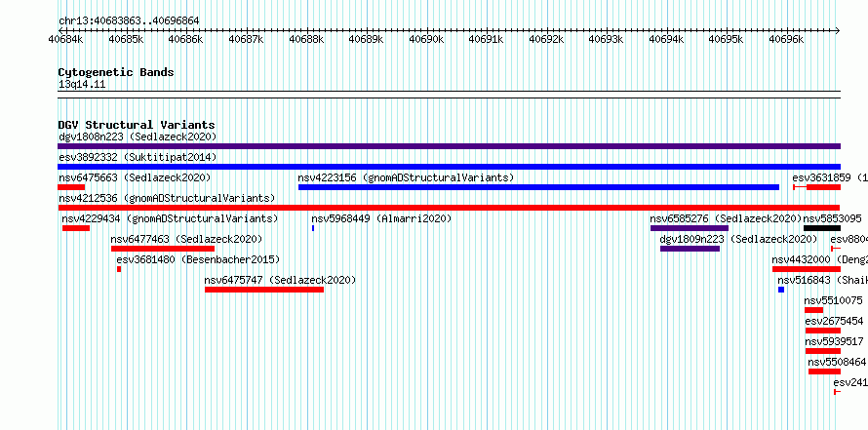
Task: Open the nsv5939517 red variant bar
Action: coord(823,351)
